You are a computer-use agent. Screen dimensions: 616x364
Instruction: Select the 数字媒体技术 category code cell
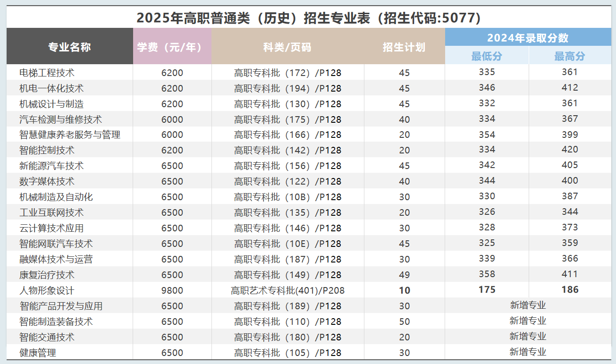287,181
